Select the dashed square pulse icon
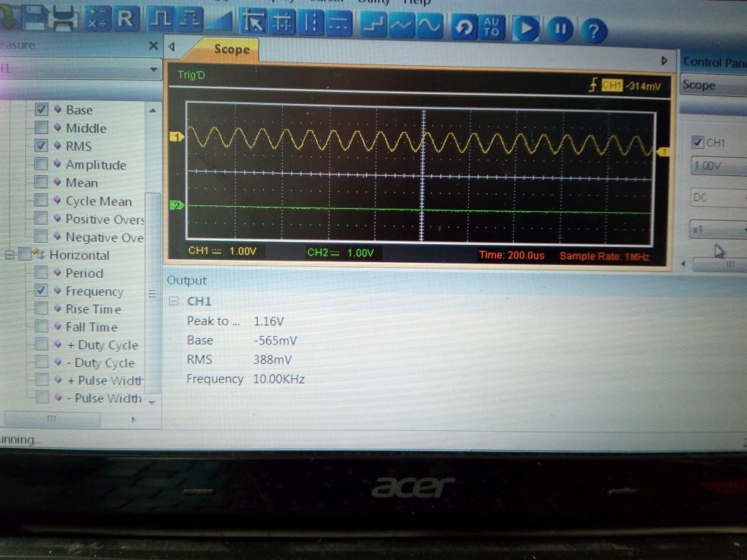The image size is (747, 560). click(x=190, y=20)
